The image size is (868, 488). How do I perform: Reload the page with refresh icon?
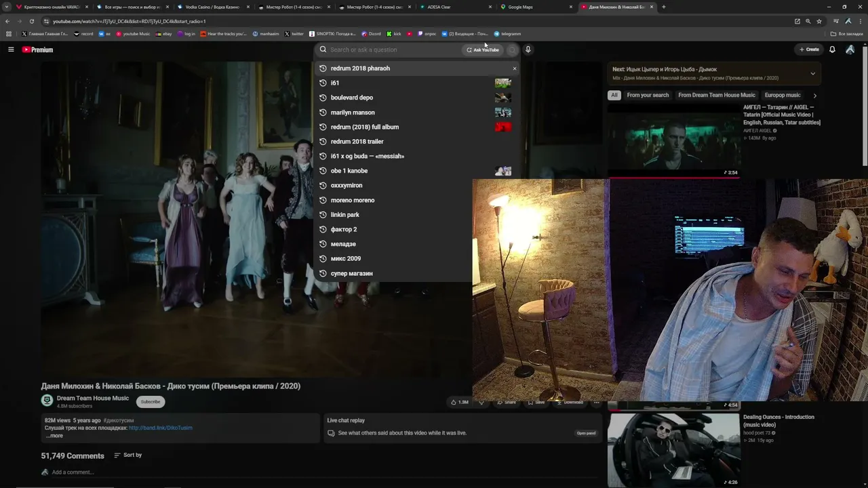point(31,21)
